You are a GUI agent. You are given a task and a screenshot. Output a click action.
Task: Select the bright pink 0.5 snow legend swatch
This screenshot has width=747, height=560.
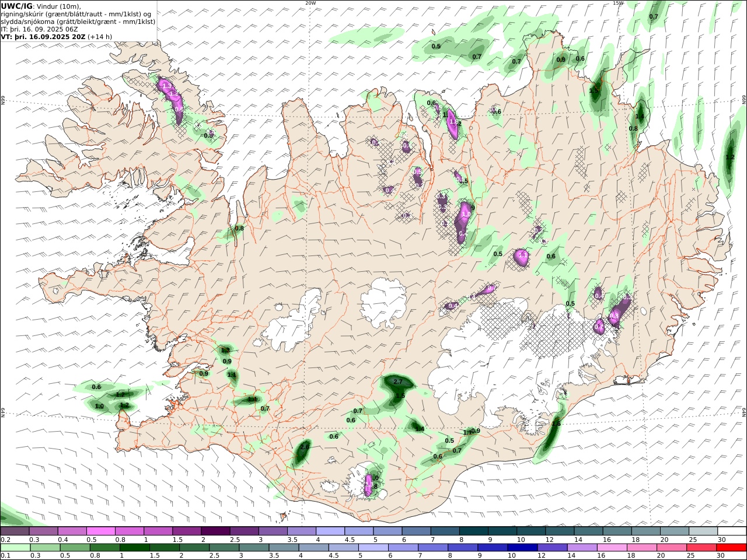(100, 531)
